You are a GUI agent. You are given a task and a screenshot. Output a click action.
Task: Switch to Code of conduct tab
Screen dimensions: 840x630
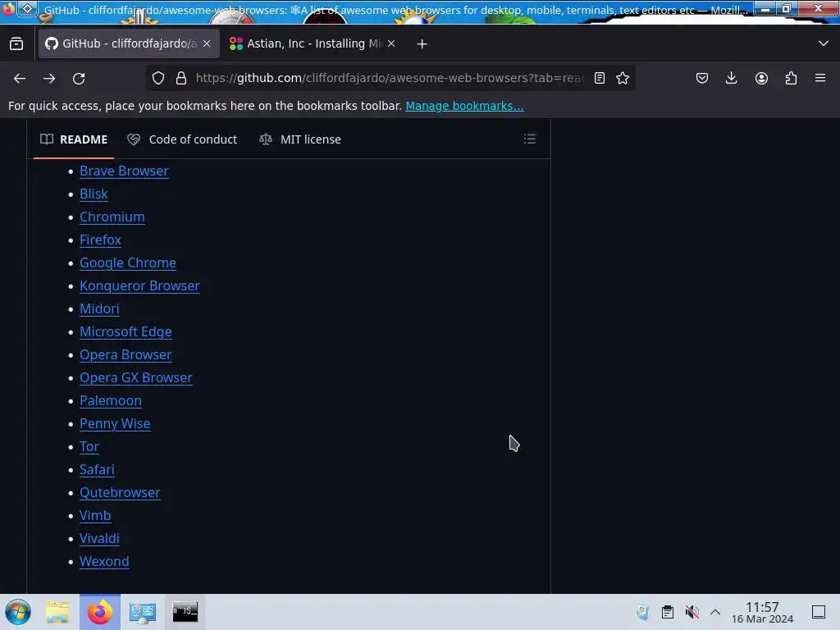[182, 139]
